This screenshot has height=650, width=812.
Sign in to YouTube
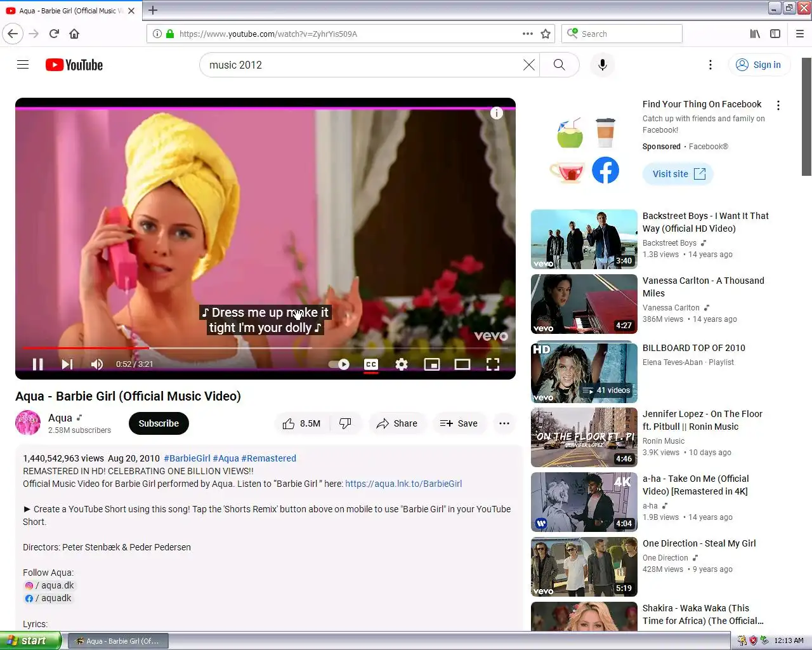pyautogui.click(x=759, y=65)
